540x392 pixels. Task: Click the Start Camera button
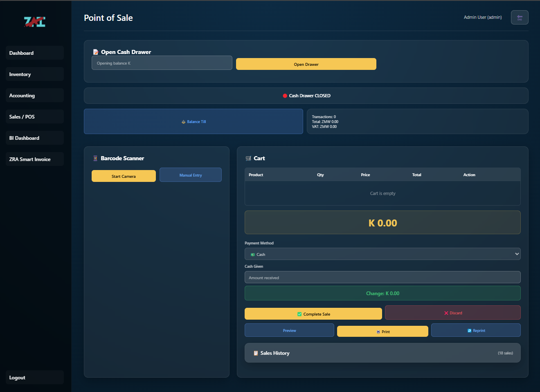click(x=124, y=176)
